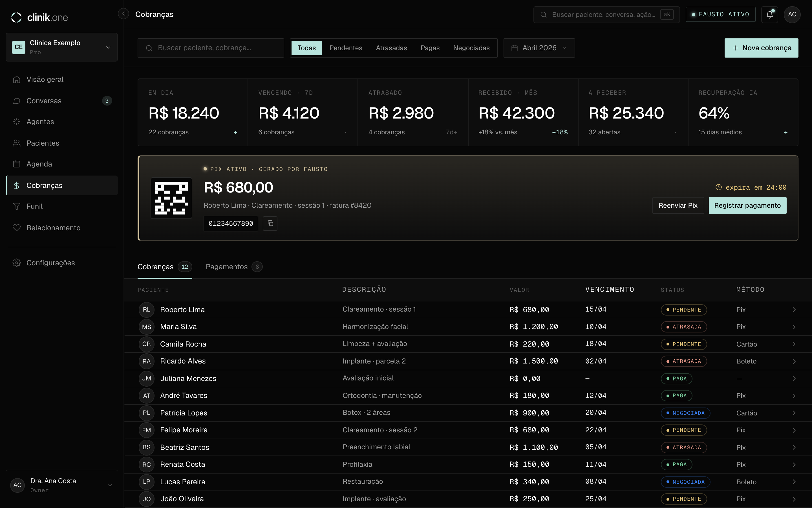Click the JM avatar for Juliana Menezes
Image resolution: width=812 pixels, height=508 pixels.
(146, 378)
